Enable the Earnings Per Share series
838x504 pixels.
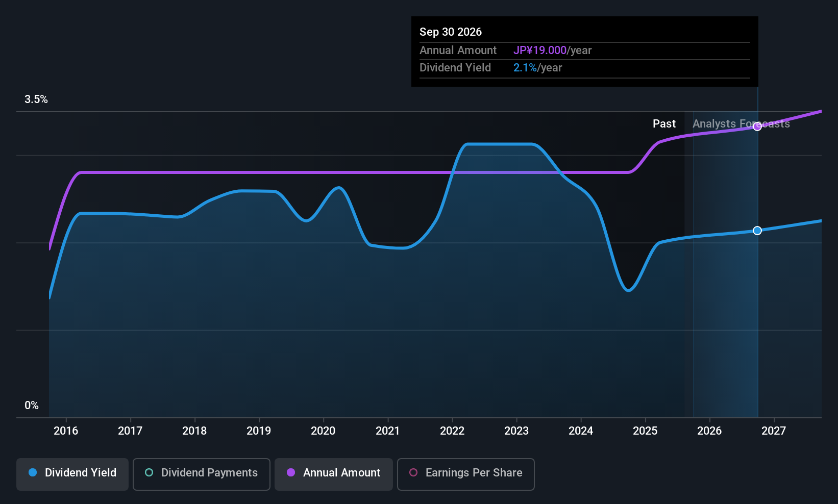pos(465,474)
